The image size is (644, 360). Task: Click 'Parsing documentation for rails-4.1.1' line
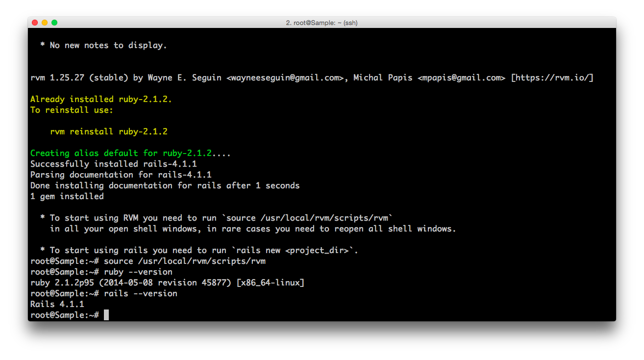point(121,175)
